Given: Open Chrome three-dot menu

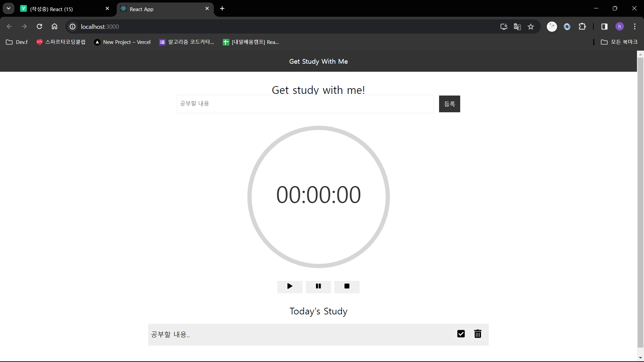Looking at the screenshot, I should 635,26.
